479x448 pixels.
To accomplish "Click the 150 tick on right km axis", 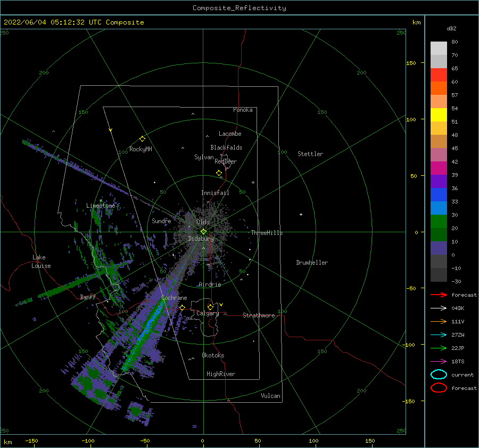I will tap(411, 63).
